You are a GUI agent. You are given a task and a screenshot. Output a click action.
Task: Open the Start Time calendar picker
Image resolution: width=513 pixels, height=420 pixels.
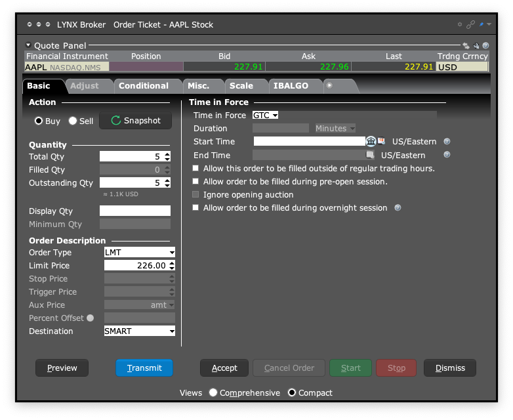(x=381, y=141)
